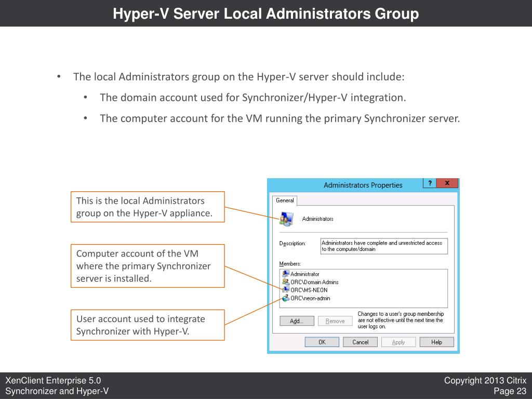Click the Cancel button
The image size is (532, 399).
point(361,342)
